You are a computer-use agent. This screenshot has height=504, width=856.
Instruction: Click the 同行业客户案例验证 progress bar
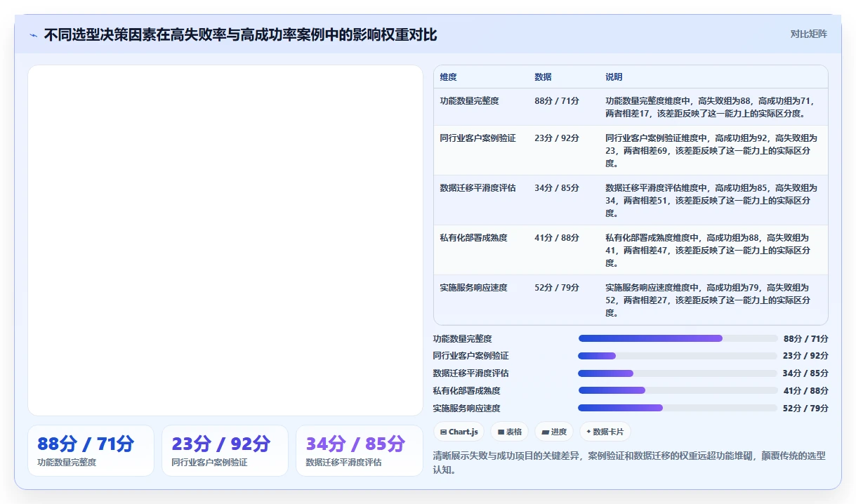(x=678, y=356)
